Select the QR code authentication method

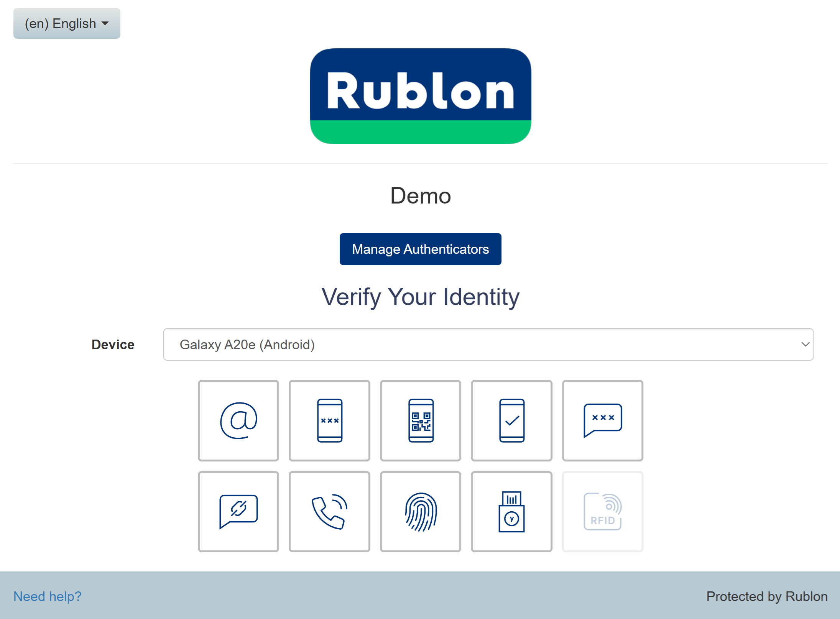click(420, 420)
